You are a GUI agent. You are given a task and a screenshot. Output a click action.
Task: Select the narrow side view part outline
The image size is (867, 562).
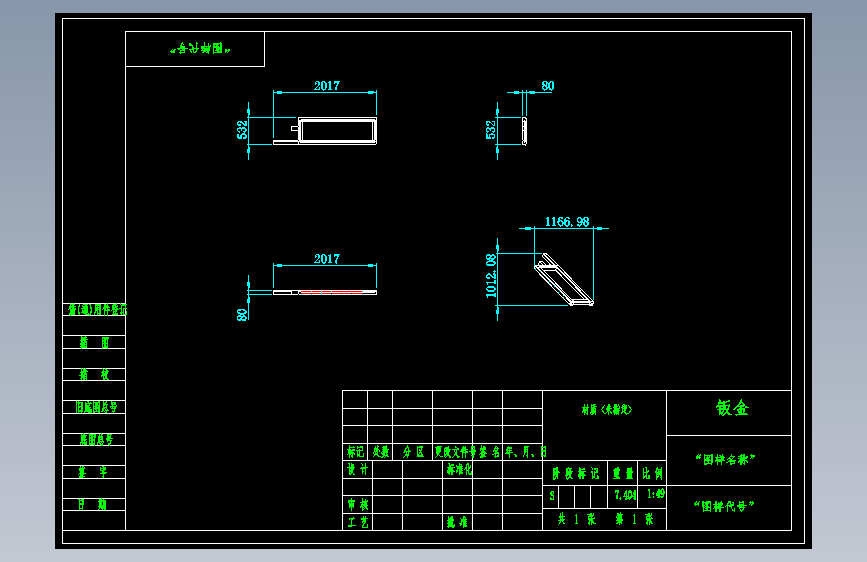pyautogui.click(x=524, y=131)
